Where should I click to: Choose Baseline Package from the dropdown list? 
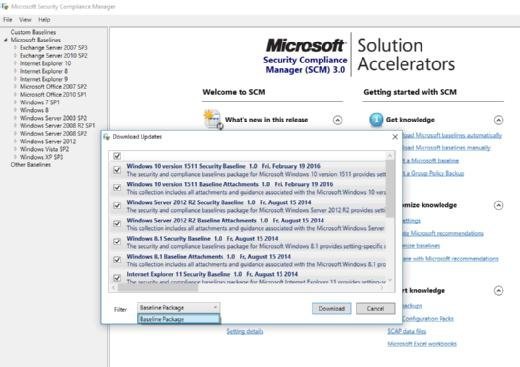pos(178,319)
